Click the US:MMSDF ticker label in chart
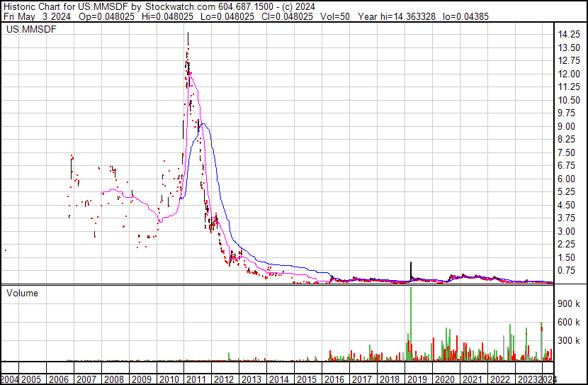The image size is (588, 385). [x=32, y=30]
